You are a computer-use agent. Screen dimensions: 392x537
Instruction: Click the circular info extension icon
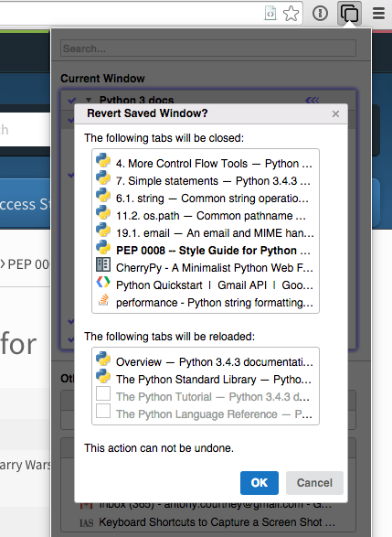point(320,14)
